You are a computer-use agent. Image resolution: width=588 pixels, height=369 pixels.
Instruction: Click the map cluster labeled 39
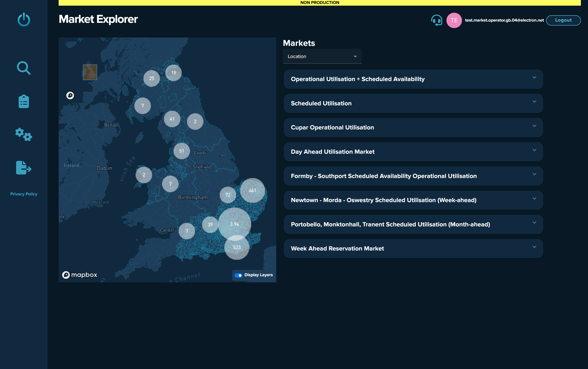click(210, 224)
